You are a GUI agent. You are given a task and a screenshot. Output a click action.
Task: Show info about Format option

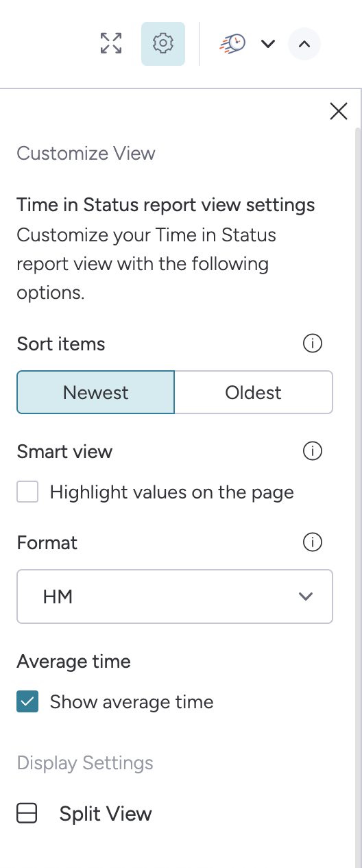tap(313, 543)
